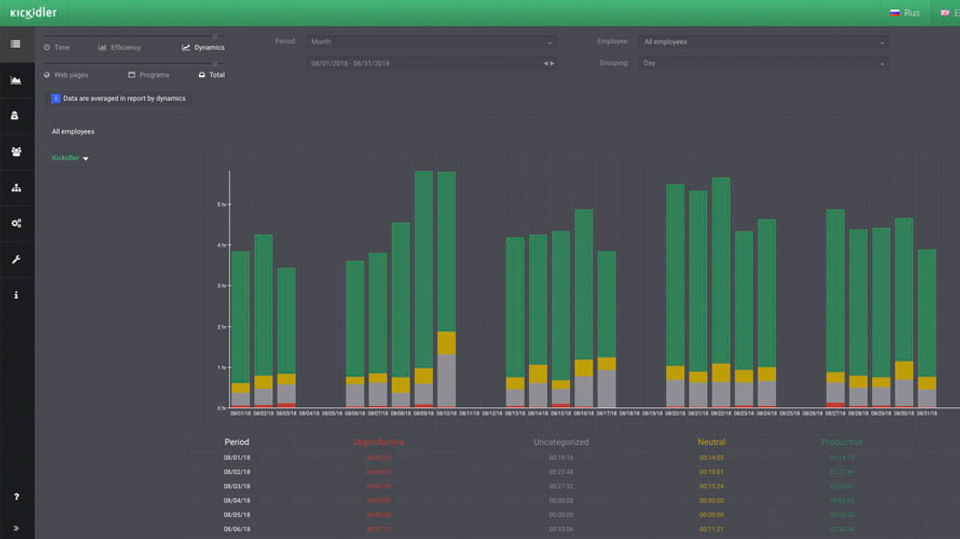Click the handle on the Web pages/Programs slider

tap(215, 63)
